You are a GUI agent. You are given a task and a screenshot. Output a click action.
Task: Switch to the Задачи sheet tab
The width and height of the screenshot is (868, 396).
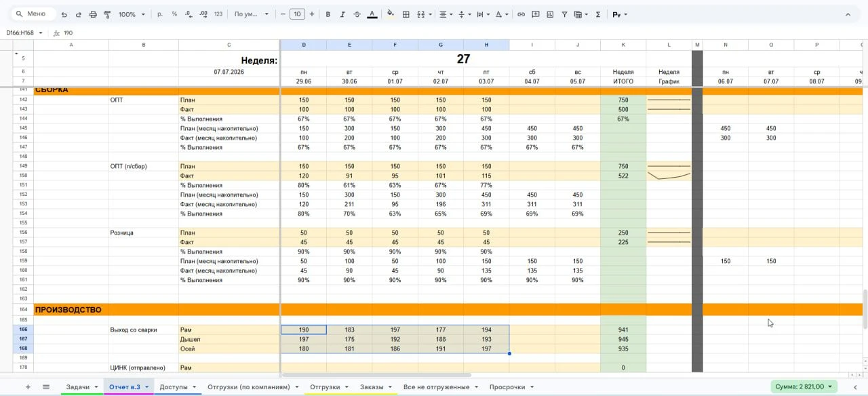point(82,387)
